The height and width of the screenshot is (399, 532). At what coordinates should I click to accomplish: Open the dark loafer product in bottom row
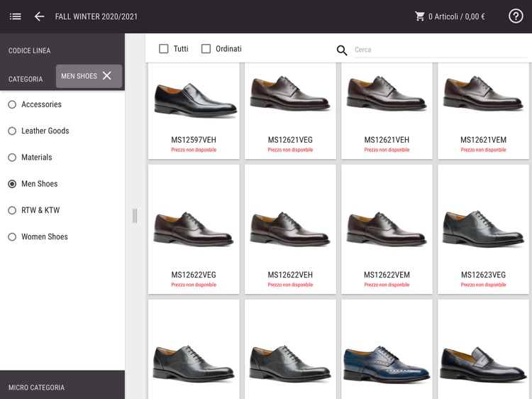483,365
